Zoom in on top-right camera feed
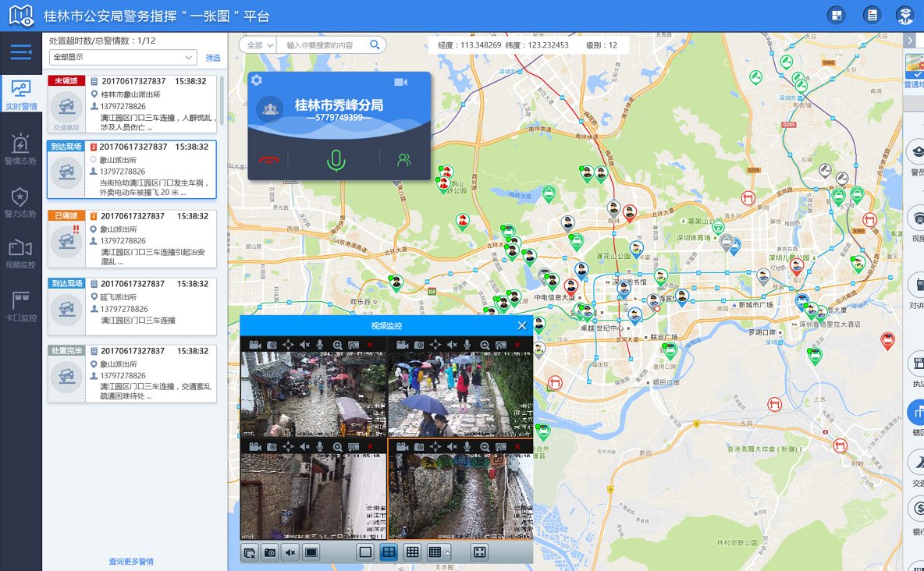The width and height of the screenshot is (924, 571). coord(485,346)
